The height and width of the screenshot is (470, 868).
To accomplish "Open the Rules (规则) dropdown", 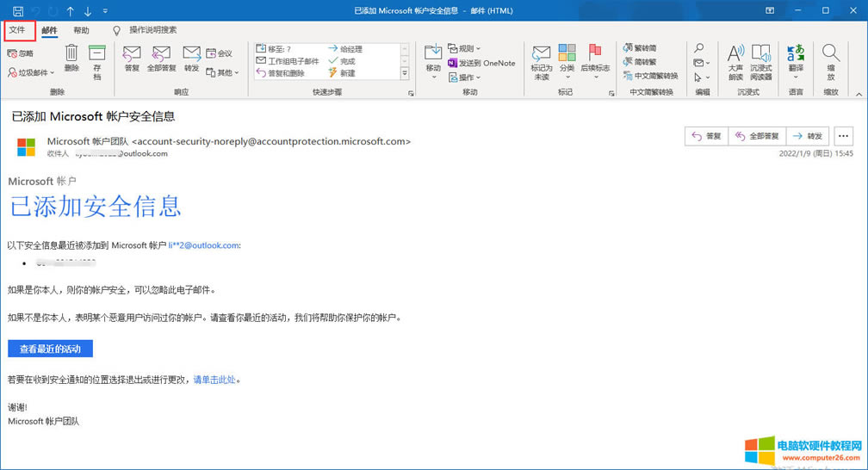I will (469, 48).
